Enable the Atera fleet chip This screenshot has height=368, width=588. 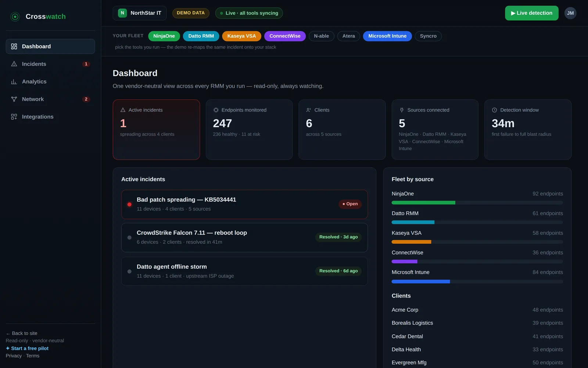pos(349,36)
